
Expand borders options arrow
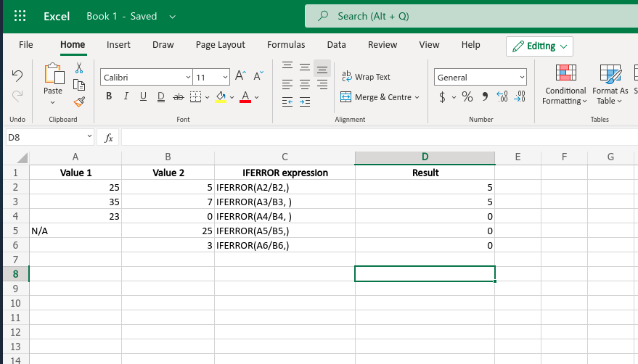click(x=207, y=97)
